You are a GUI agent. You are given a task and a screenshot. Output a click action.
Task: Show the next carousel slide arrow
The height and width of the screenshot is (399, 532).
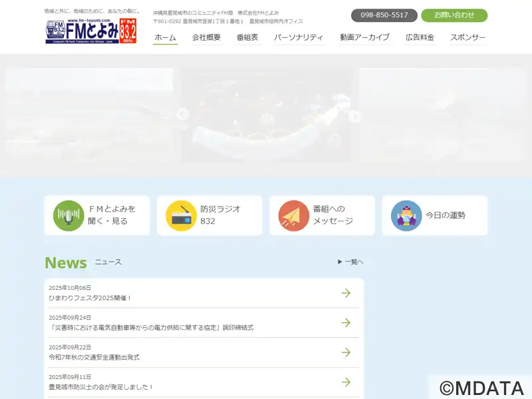pos(354,116)
